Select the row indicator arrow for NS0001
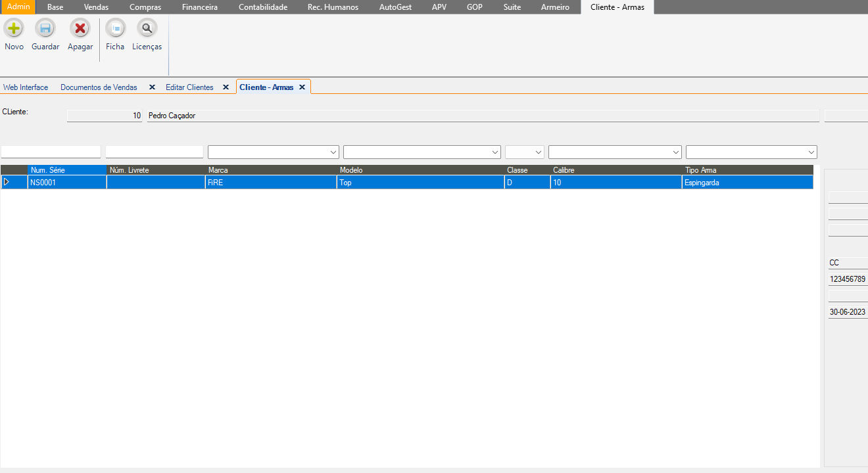The width and height of the screenshot is (868, 473). point(7,182)
